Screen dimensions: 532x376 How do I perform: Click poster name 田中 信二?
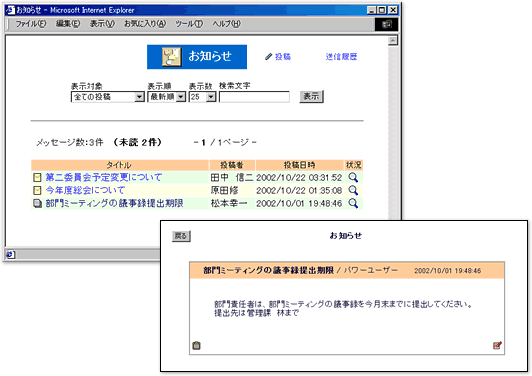[x=232, y=177]
